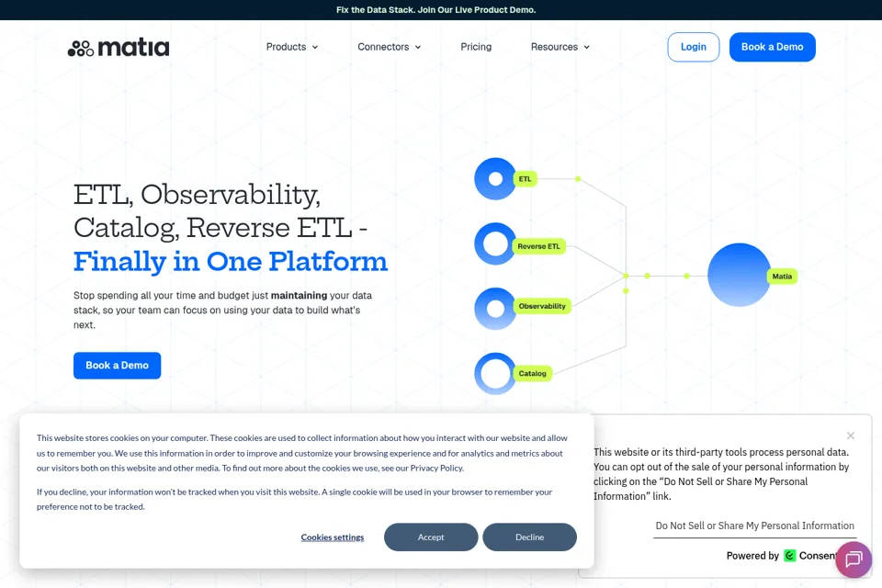Click Book a Demo in the header
This screenshot has width=882, height=588.
(x=773, y=47)
